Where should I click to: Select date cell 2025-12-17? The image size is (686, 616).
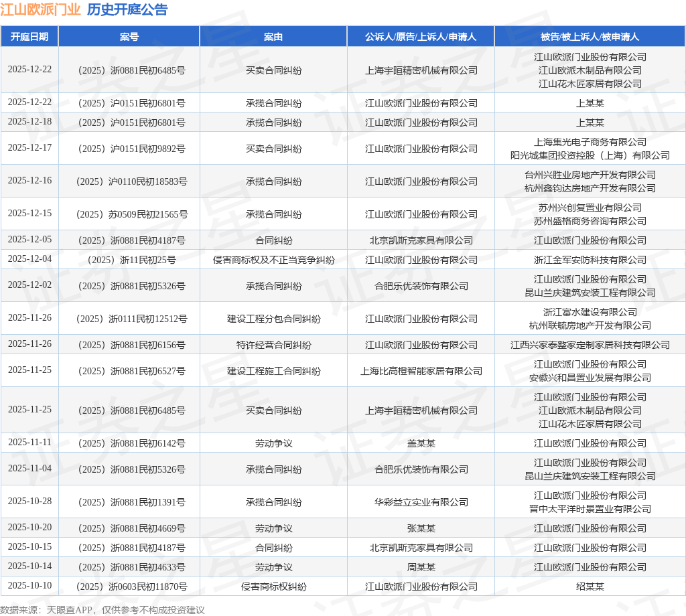29,148
